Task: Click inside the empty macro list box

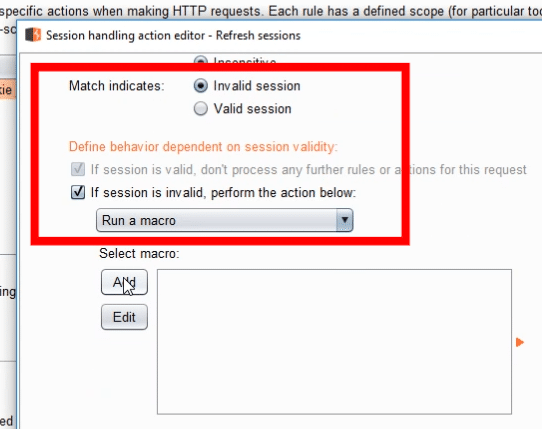Action: [x=334, y=342]
